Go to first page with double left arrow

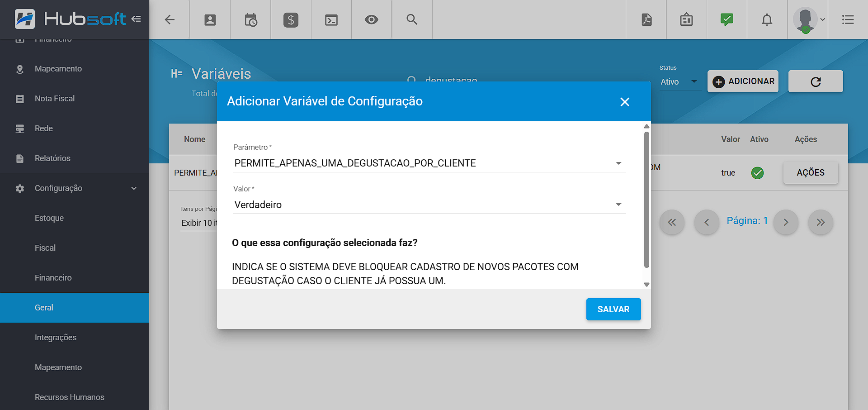click(672, 222)
